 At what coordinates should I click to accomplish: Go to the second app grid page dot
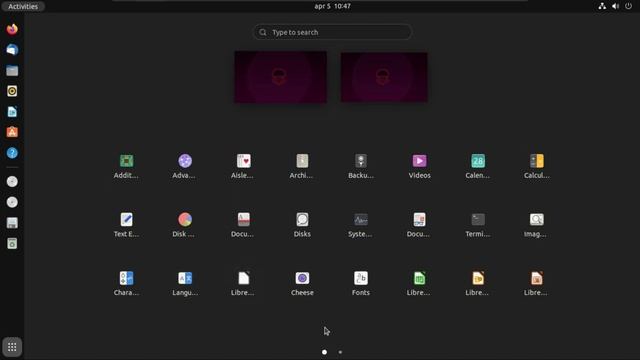(x=340, y=352)
